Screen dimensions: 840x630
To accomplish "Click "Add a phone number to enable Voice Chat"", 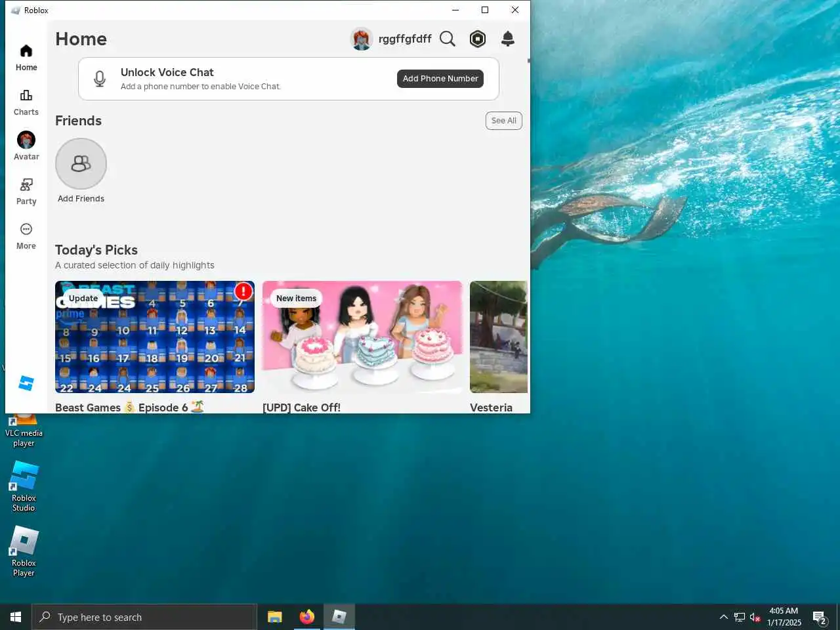I will tap(200, 87).
